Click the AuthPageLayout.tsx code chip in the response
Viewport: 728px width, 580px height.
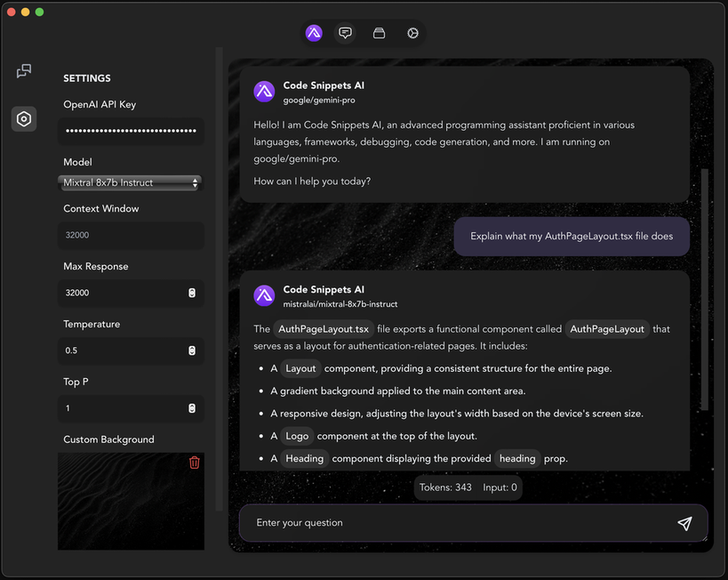tap(324, 328)
